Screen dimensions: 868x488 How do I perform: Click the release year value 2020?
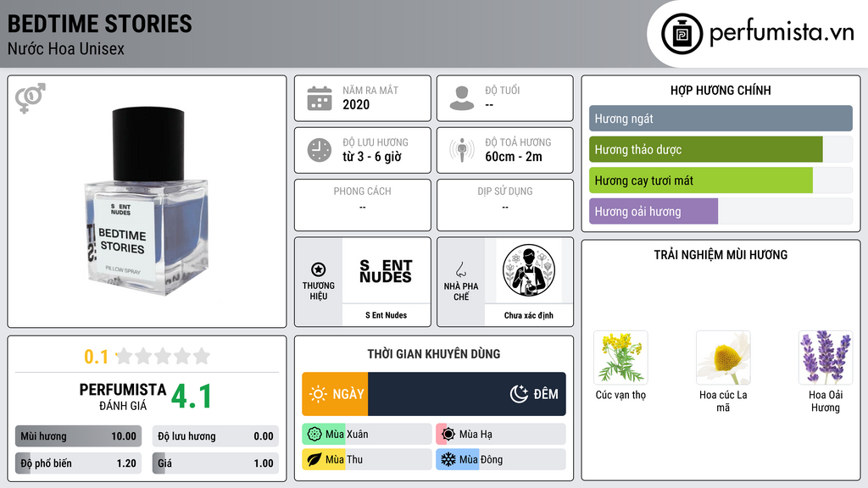[x=356, y=104]
